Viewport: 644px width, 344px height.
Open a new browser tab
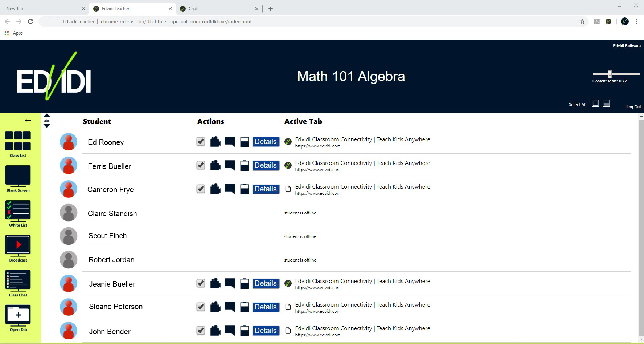(x=271, y=9)
